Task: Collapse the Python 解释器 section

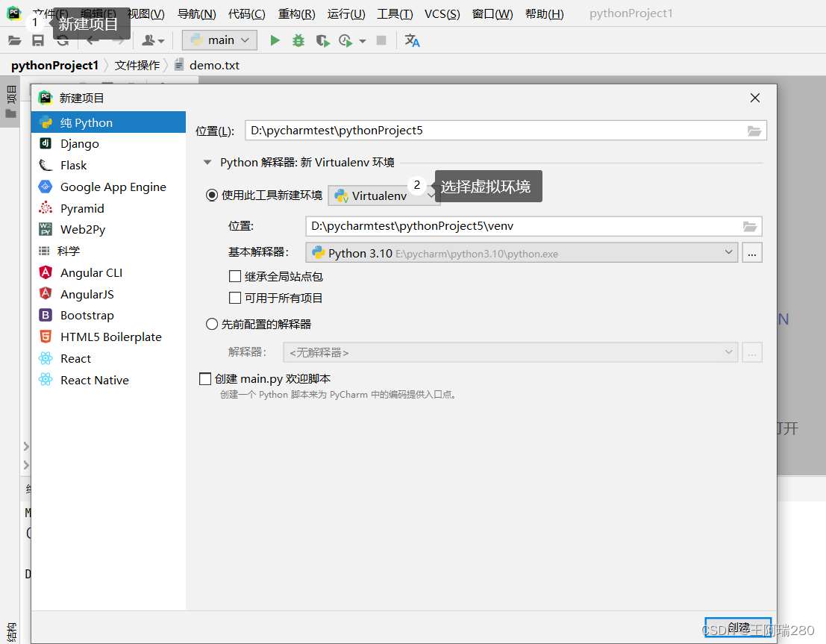Action: 207,162
